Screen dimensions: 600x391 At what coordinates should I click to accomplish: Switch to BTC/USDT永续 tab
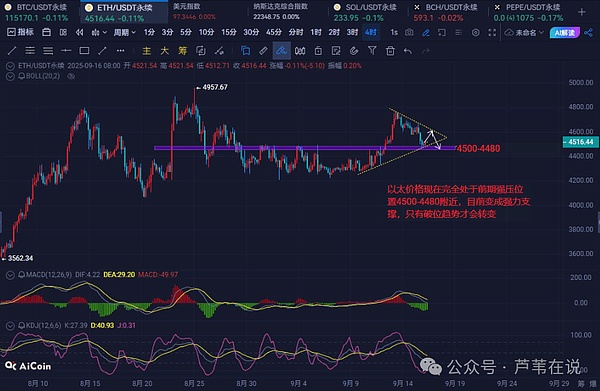click(x=39, y=12)
